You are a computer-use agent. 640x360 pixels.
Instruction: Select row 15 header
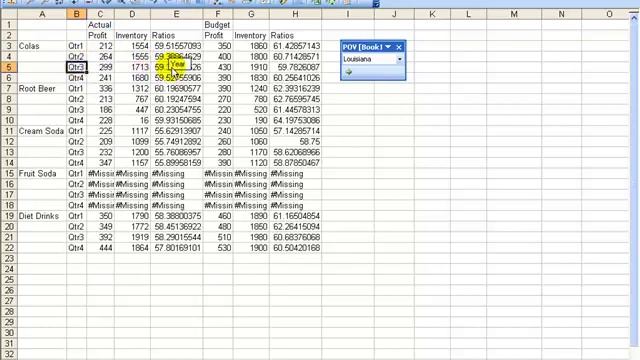click(x=9, y=173)
